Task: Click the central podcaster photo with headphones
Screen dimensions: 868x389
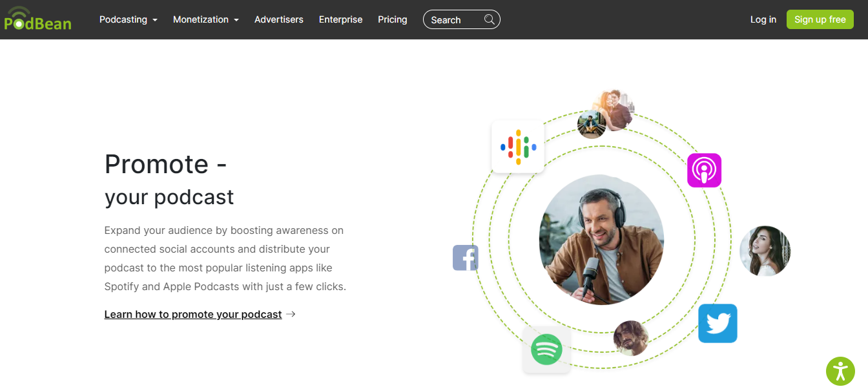Action: [601, 240]
